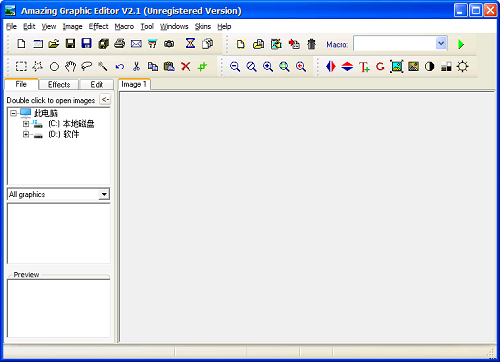Open the Skins menu
Viewport: 500px width, 362px height.
pos(203,26)
